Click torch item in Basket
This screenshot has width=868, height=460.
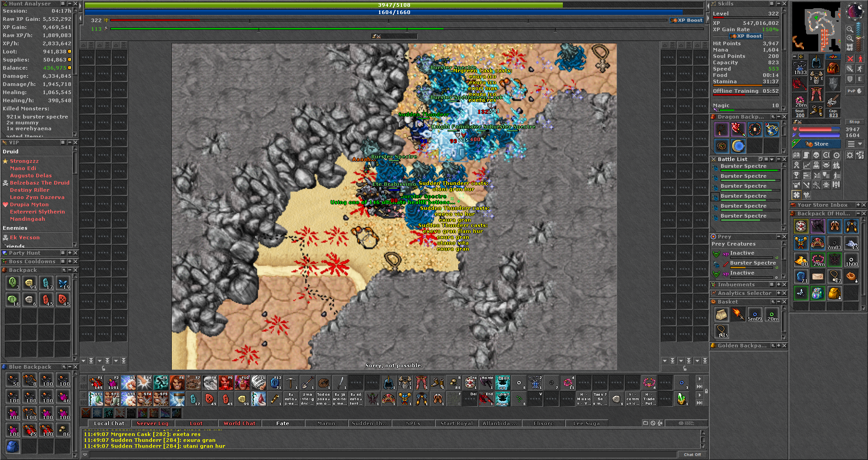(x=738, y=314)
